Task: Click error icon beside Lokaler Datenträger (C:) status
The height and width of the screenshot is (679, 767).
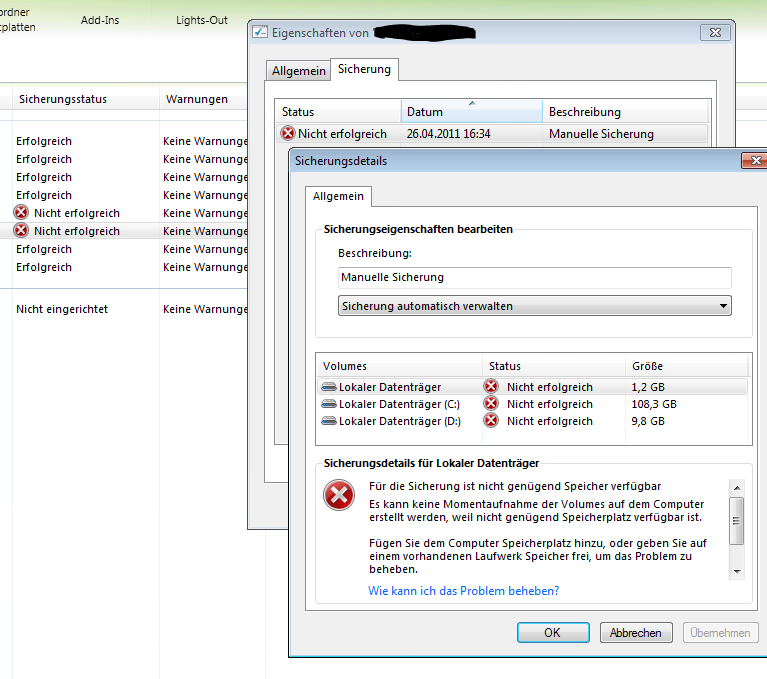Action: [491, 404]
